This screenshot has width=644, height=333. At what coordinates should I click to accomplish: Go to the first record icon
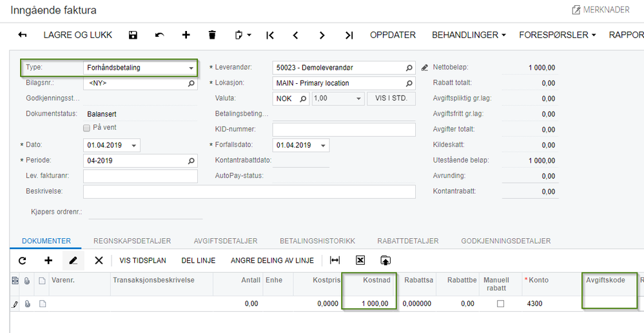click(270, 35)
